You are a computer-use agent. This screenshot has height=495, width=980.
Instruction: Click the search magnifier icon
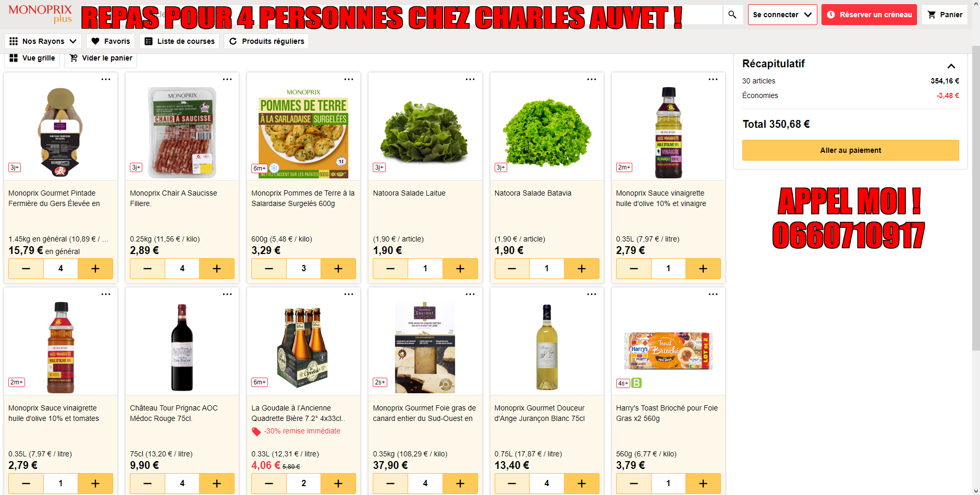coord(732,15)
